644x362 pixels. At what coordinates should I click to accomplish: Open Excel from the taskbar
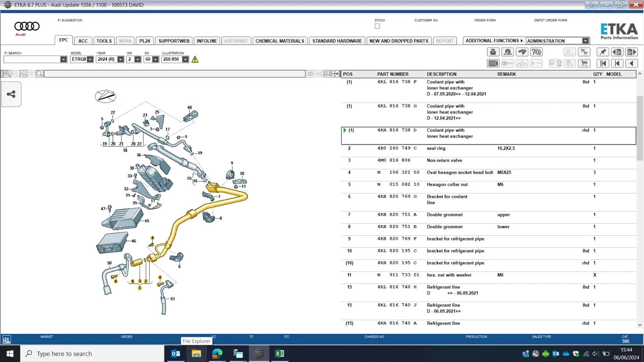(x=279, y=354)
